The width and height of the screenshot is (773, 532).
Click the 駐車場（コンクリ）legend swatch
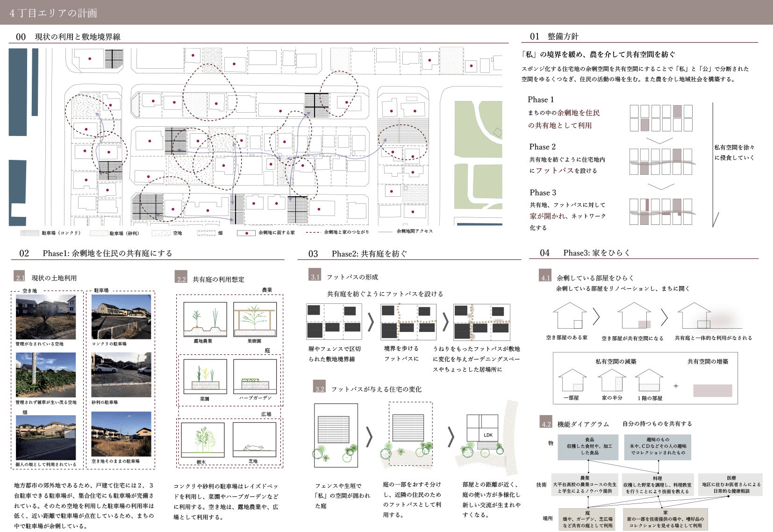(29, 233)
